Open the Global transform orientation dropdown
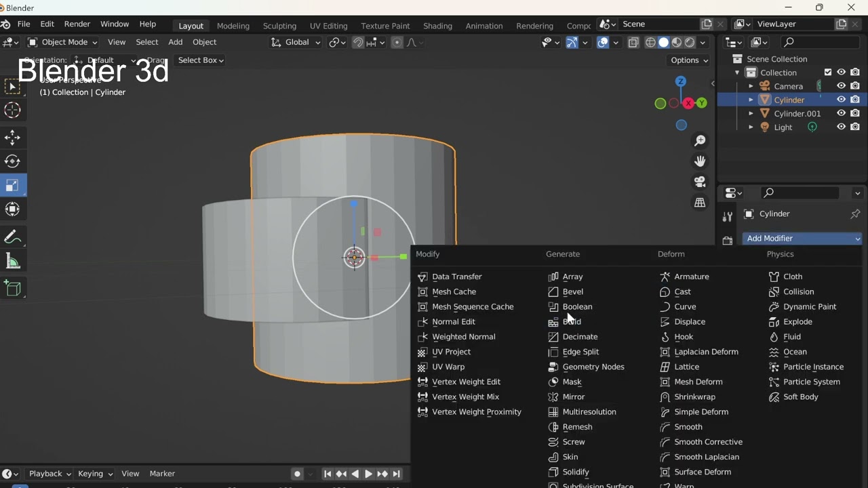This screenshot has width=868, height=488. tap(296, 42)
